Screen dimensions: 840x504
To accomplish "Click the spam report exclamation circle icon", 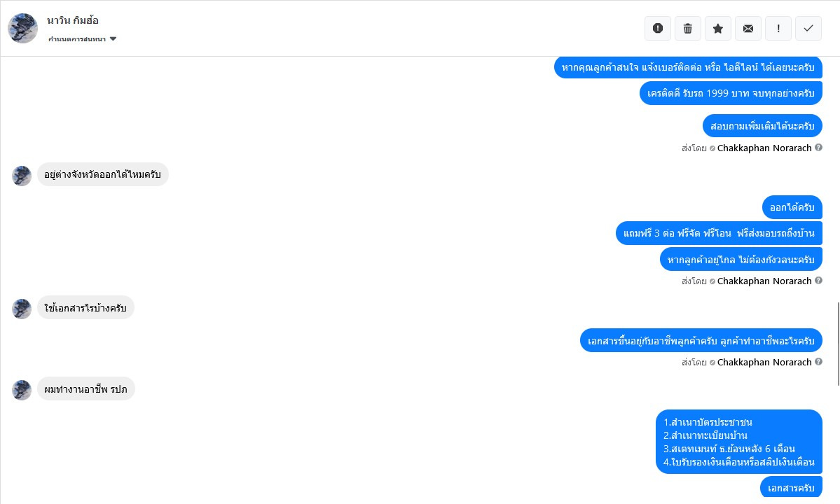I will tap(658, 29).
